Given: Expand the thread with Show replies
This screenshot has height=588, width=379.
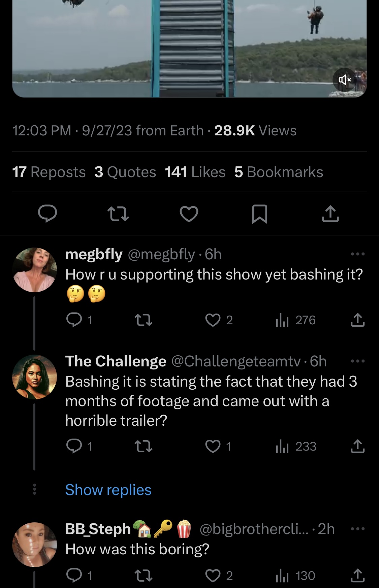Looking at the screenshot, I should [x=108, y=490].
